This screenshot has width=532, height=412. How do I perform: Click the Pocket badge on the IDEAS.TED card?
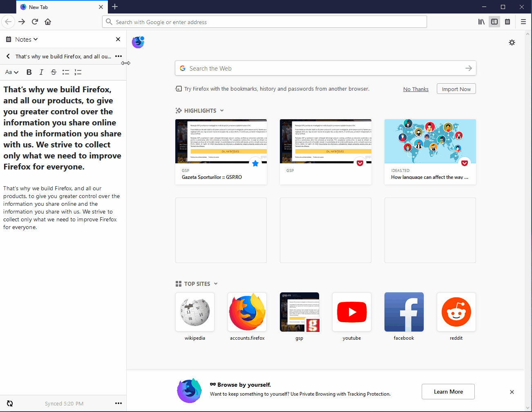coord(465,163)
